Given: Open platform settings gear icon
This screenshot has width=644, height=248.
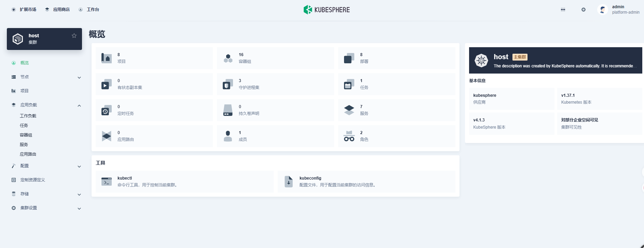Looking at the screenshot, I should [584, 10].
